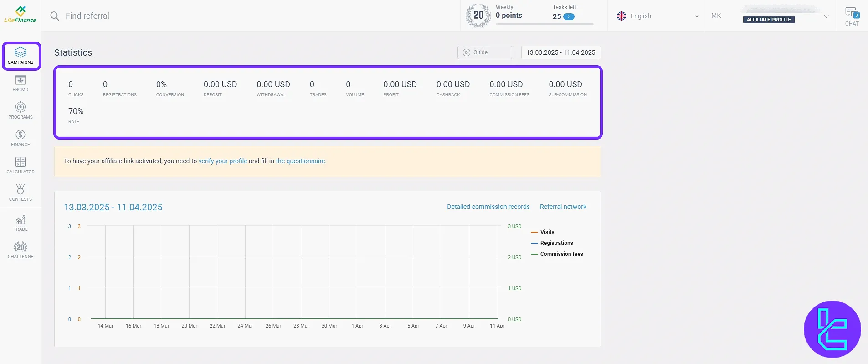
Task: Expand the affiliate profile dropdown chevron
Action: coord(826,16)
